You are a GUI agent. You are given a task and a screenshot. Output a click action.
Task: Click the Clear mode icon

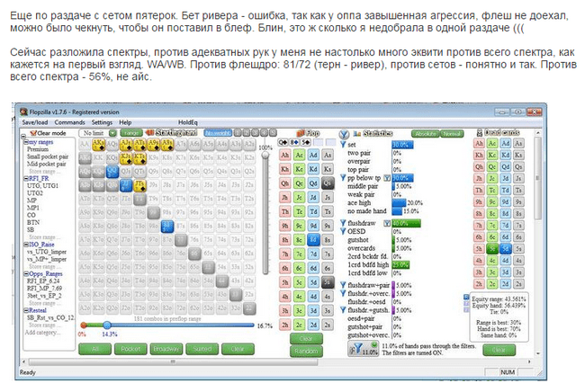(32, 133)
